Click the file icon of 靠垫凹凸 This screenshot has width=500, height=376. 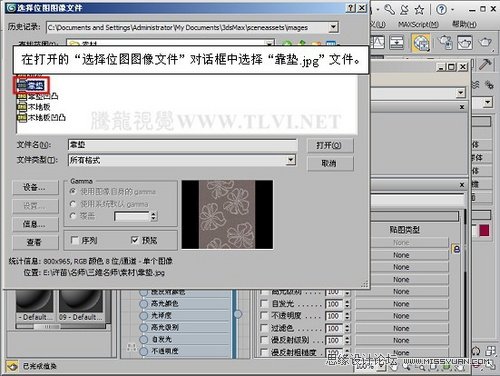click(22, 97)
